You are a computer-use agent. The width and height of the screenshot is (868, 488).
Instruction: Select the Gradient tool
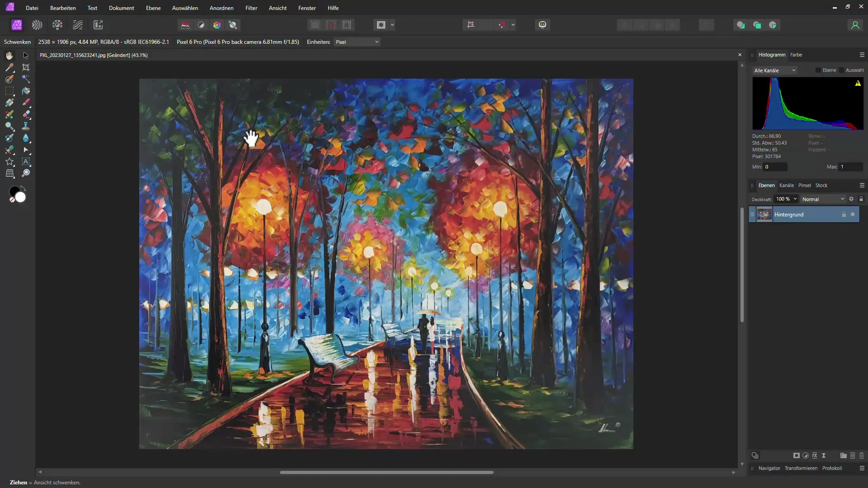coord(9,103)
